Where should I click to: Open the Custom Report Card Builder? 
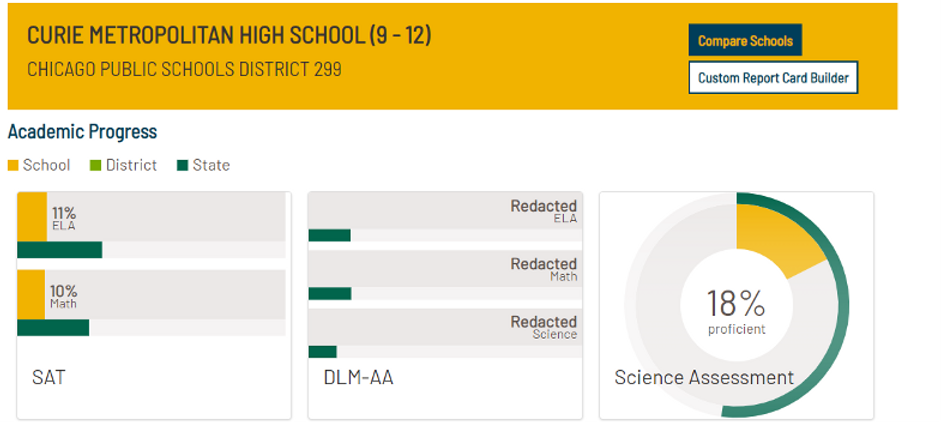click(x=773, y=78)
